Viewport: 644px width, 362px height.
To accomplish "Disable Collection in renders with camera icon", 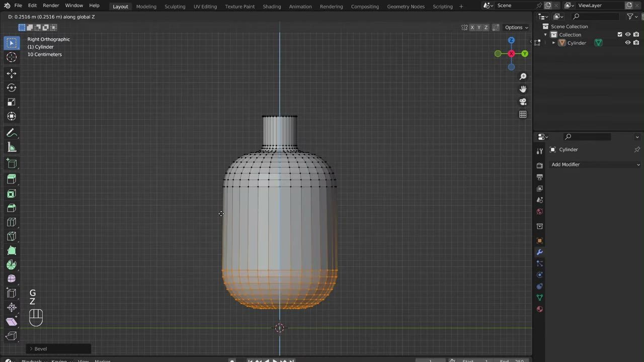I will click(636, 35).
